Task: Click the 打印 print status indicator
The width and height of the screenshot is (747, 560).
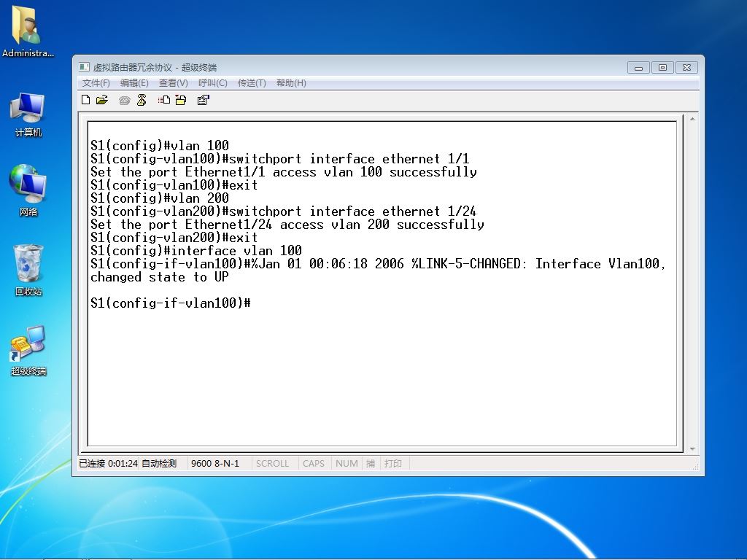Action: [x=393, y=463]
